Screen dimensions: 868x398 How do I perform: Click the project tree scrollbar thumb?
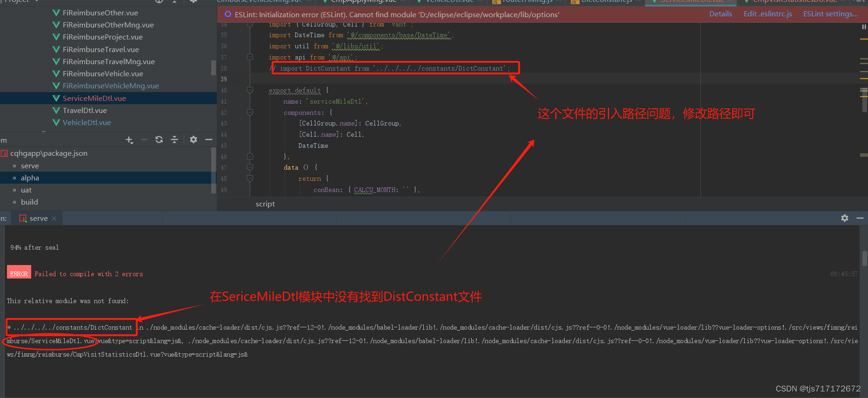(x=214, y=67)
